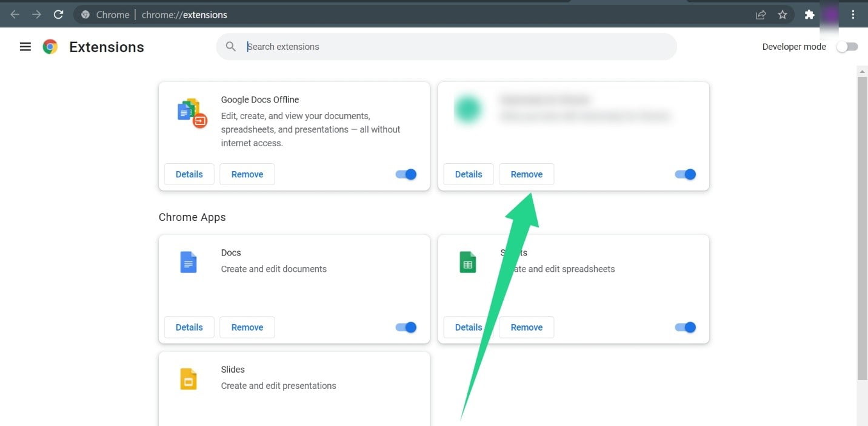Click the Docs card title text
868x426 pixels.
click(231, 252)
